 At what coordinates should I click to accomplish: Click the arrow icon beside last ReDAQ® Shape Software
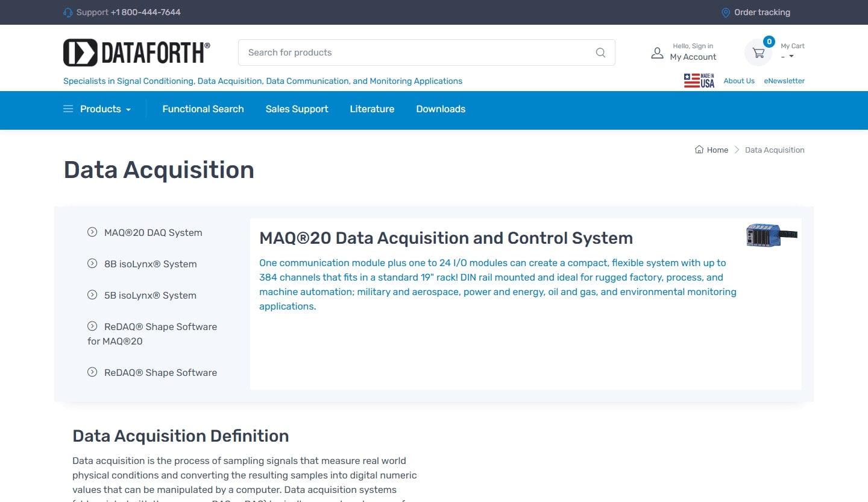pos(92,372)
